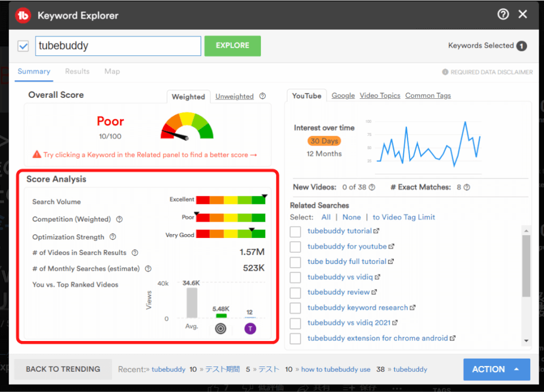Open external link icon for tubebuddy vs vidiq 2021
This screenshot has height=392, width=544.
pos(395,323)
